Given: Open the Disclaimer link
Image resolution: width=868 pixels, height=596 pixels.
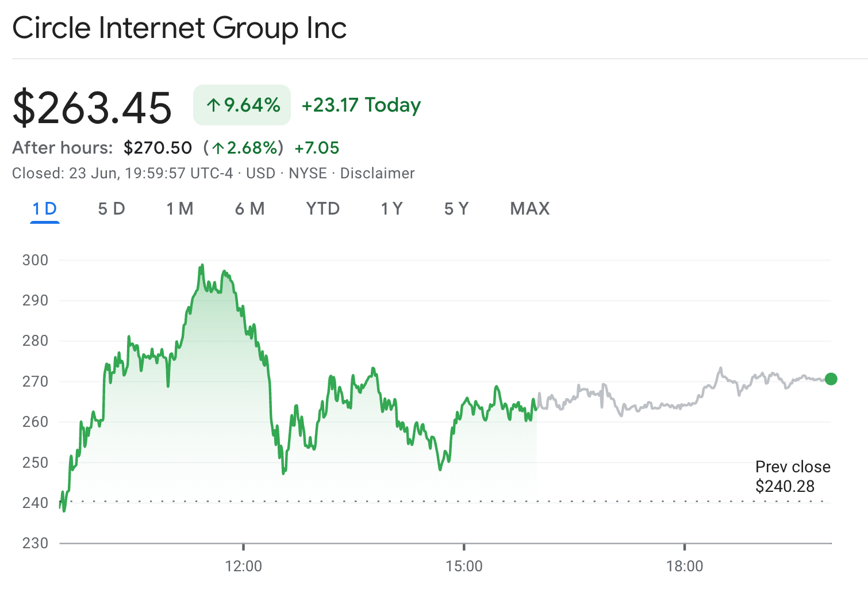Looking at the screenshot, I should tap(377, 173).
